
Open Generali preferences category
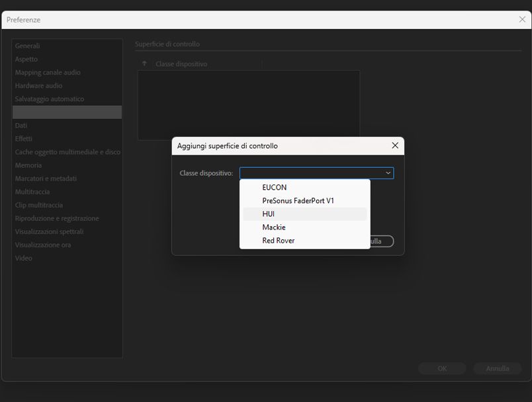[67, 46]
